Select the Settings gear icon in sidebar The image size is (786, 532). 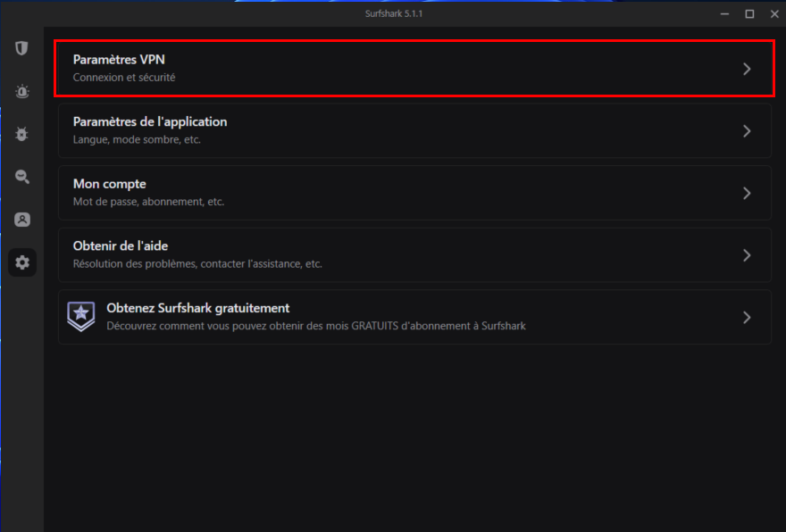[x=22, y=262]
